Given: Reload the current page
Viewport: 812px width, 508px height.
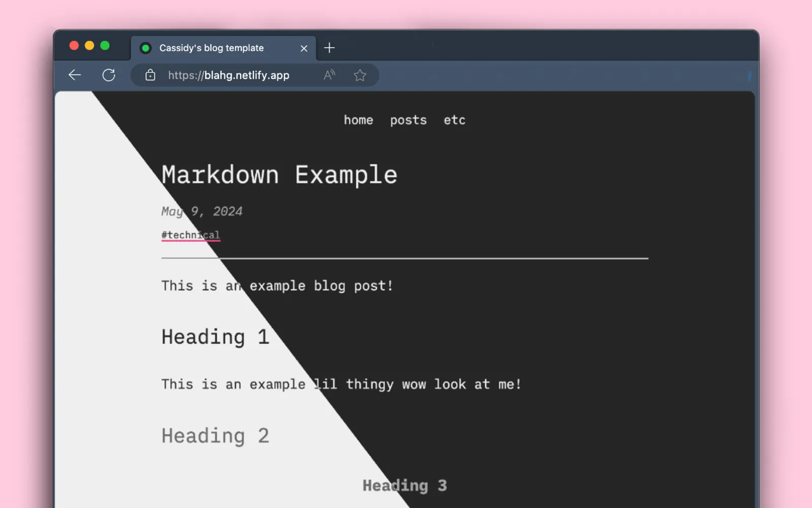Looking at the screenshot, I should (x=109, y=75).
